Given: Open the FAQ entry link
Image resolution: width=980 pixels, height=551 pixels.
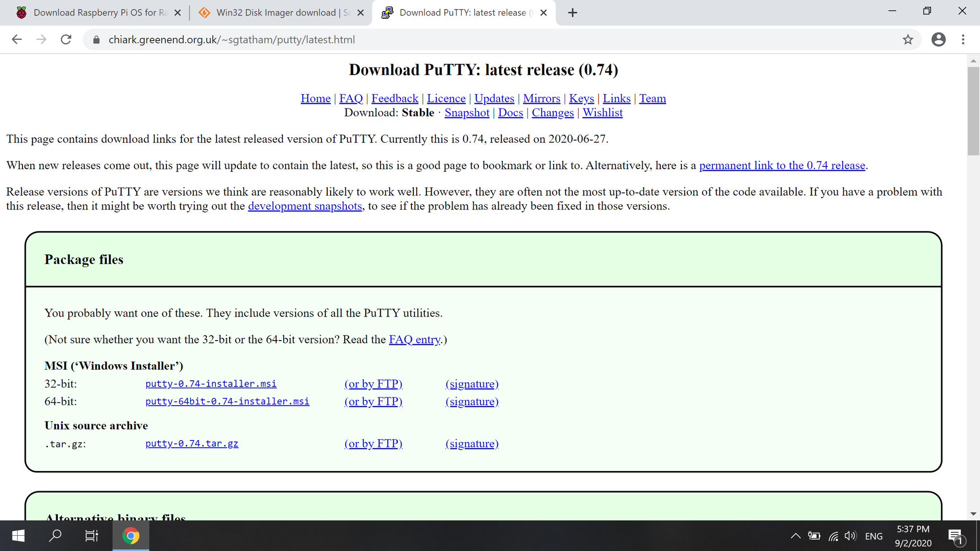Looking at the screenshot, I should [414, 340].
